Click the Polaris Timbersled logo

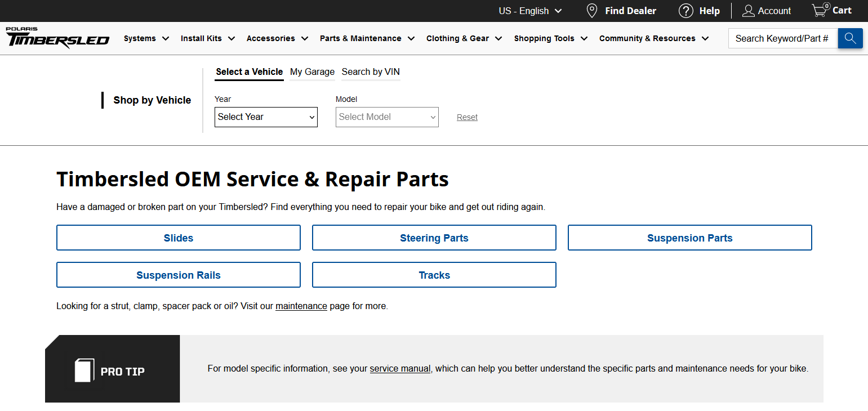tap(57, 38)
